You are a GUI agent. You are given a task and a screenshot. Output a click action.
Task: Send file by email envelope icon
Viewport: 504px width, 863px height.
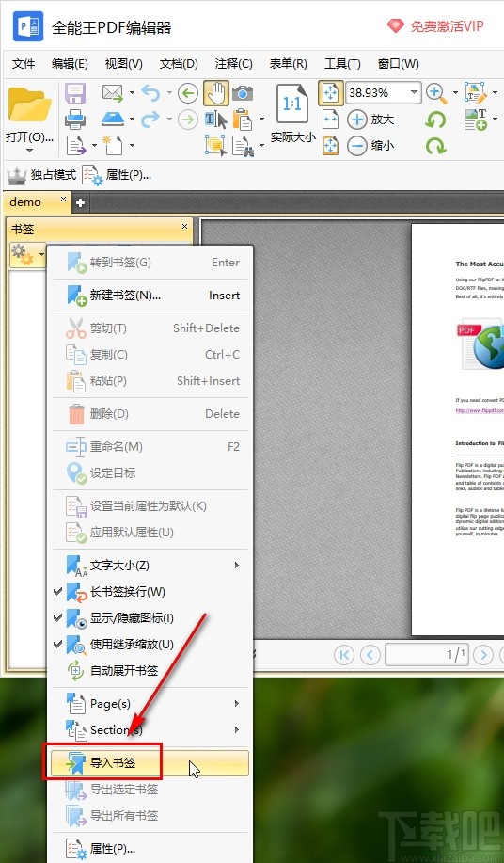coord(112,93)
